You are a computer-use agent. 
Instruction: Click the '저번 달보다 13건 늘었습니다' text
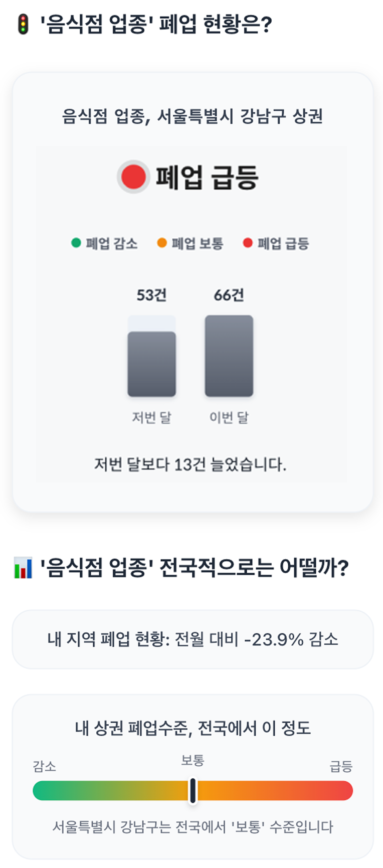coord(190,464)
